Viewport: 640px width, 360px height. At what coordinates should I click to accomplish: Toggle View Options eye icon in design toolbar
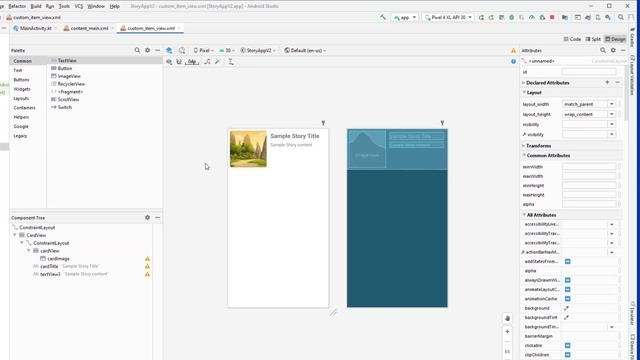pyautogui.click(x=169, y=62)
